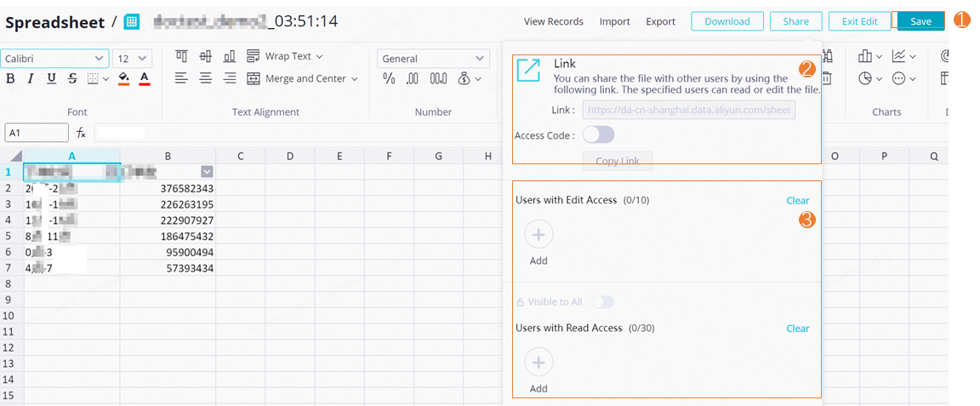The height and width of the screenshot is (406, 980).
Task: Click the A1 cell name box
Action: [37, 133]
